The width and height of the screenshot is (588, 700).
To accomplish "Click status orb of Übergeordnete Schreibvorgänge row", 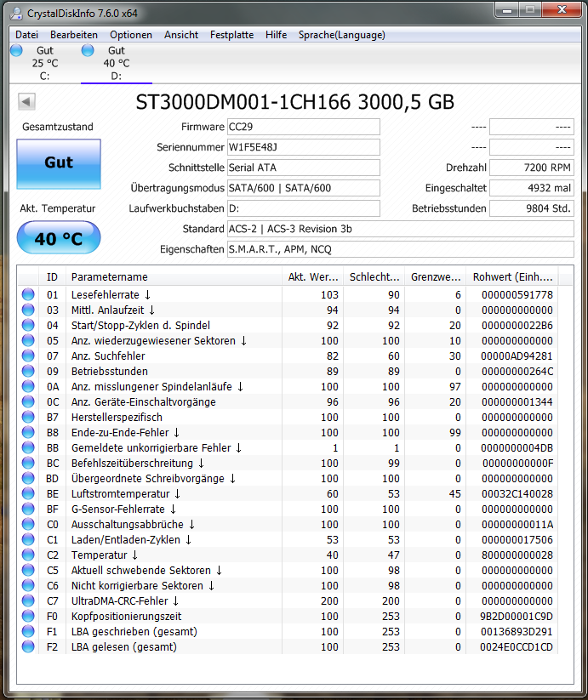I will pos(28,479).
